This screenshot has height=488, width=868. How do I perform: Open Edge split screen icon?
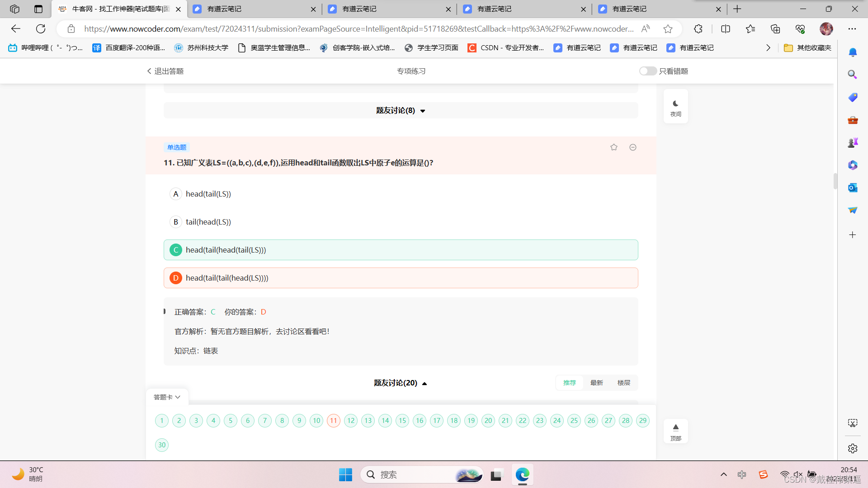726,29
